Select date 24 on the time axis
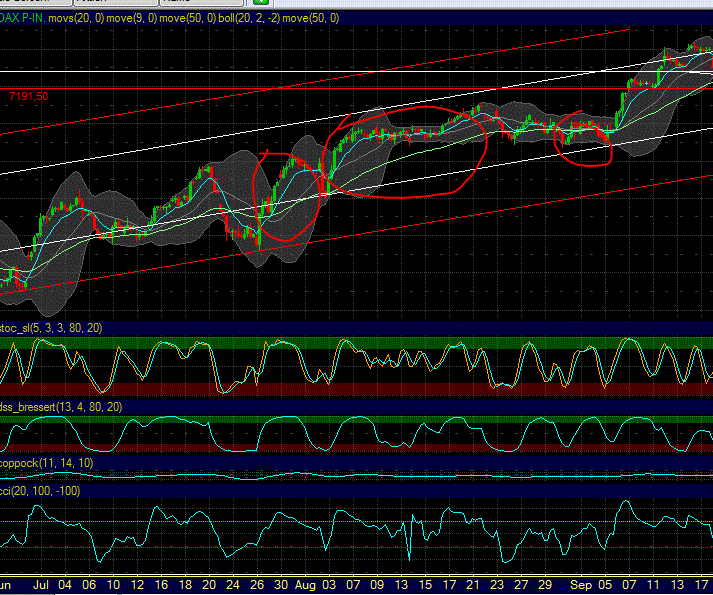This screenshot has height=595, width=713. point(232,585)
